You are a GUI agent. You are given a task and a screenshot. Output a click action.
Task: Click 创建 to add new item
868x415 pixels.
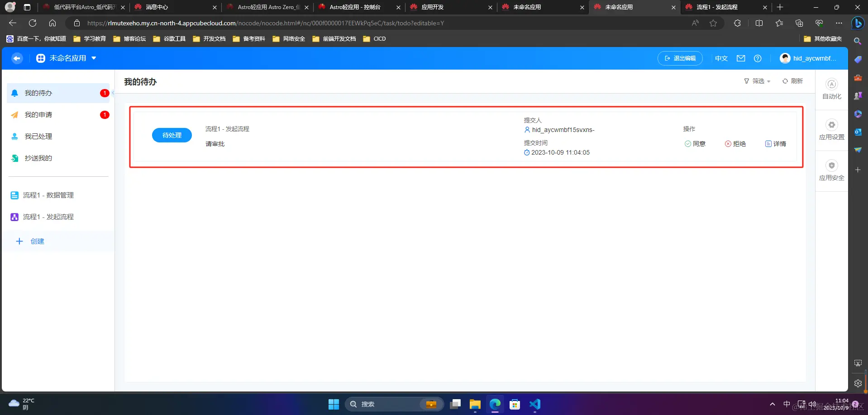point(30,241)
